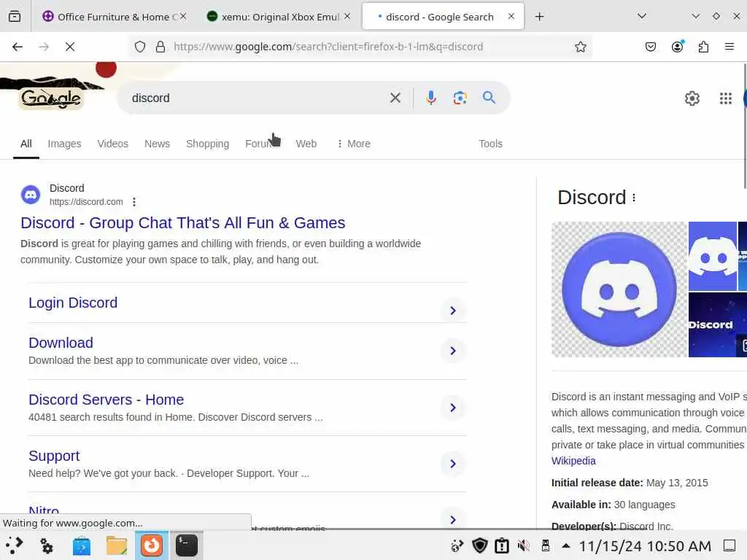Start Google voice search
The height and width of the screenshot is (560, 747).
(430, 98)
